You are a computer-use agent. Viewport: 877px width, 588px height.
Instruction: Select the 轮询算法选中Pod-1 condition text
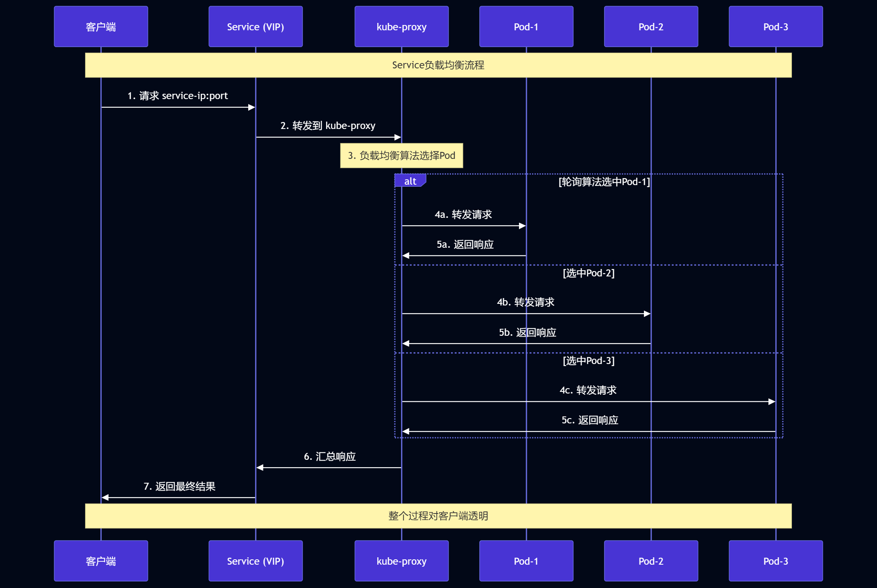(604, 182)
